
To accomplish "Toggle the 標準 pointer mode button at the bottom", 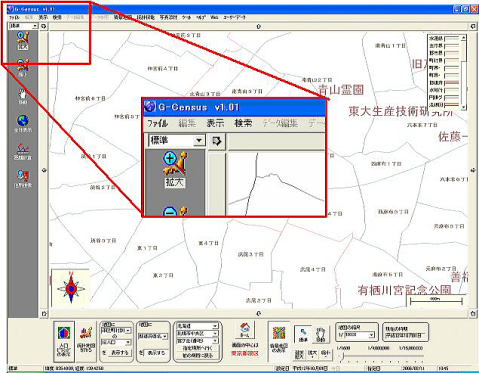I will 303,334.
